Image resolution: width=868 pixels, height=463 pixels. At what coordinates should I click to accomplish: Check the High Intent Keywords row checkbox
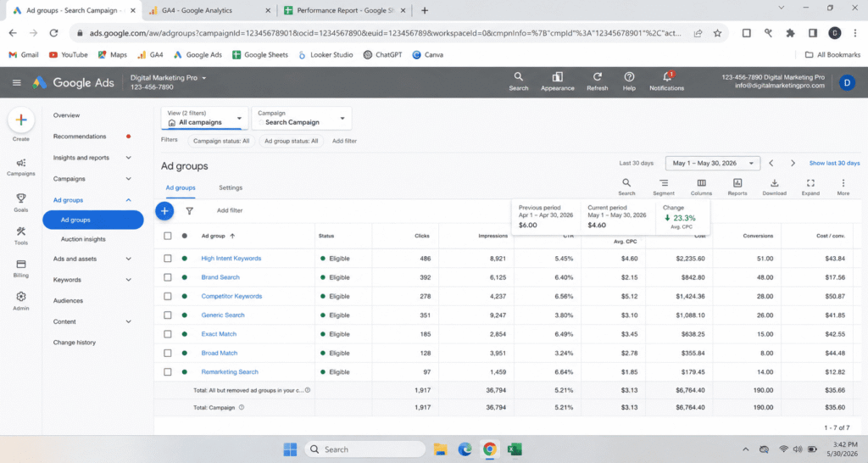(x=168, y=259)
